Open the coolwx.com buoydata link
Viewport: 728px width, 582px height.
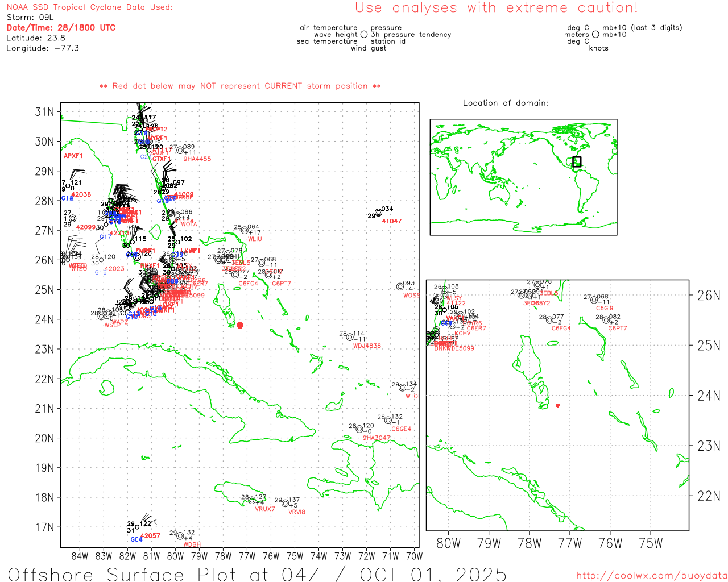[652, 576]
